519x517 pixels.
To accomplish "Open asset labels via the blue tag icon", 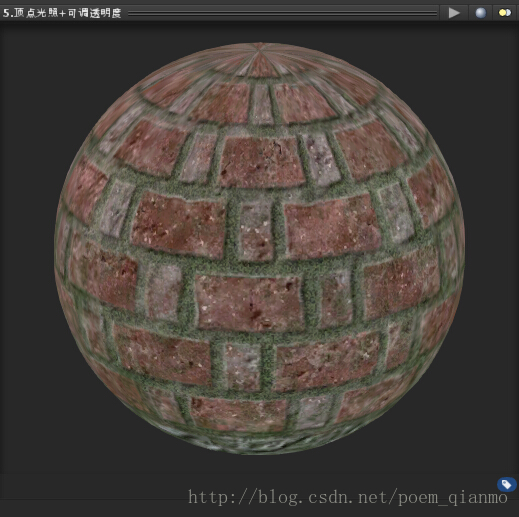I will 507,484.
